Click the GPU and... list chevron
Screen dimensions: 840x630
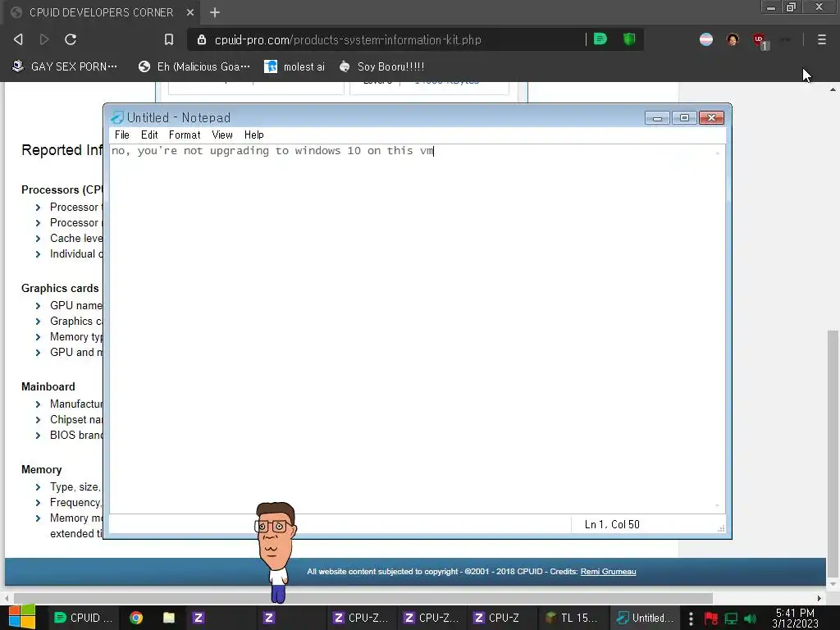coord(38,353)
